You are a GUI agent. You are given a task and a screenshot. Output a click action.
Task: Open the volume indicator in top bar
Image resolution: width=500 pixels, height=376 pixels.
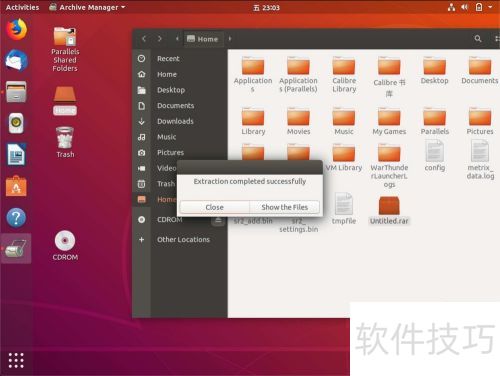tap(465, 7)
